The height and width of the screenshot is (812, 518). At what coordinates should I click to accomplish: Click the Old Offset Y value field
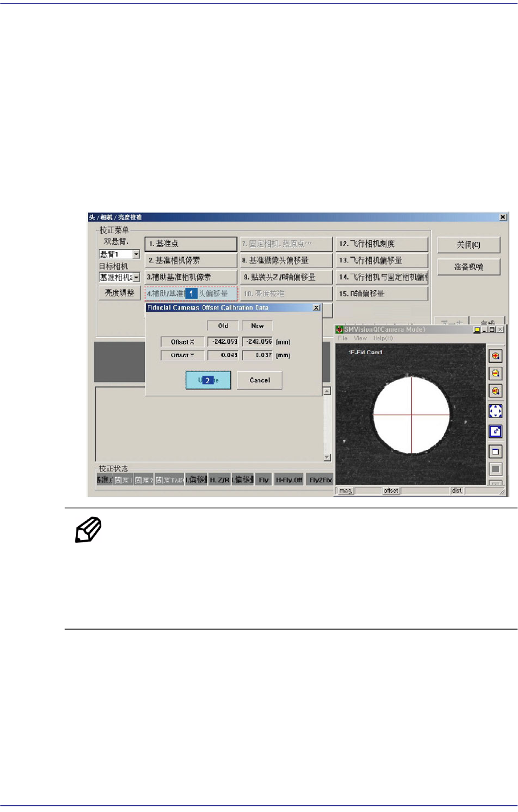coord(222,355)
